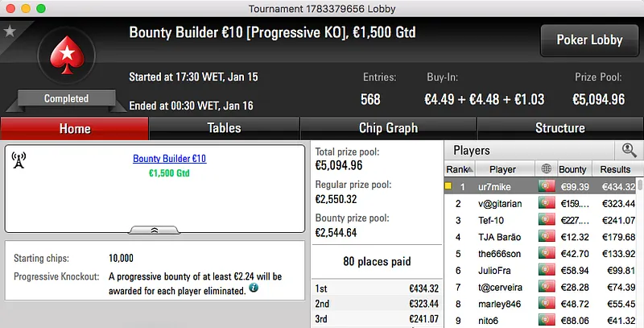Screen dimensions: 644x328
Task: Open the Chip Graph tab
Action: pos(388,128)
